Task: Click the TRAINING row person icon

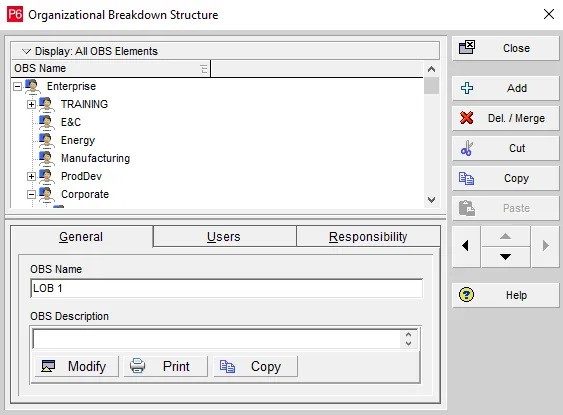Action: [x=47, y=104]
